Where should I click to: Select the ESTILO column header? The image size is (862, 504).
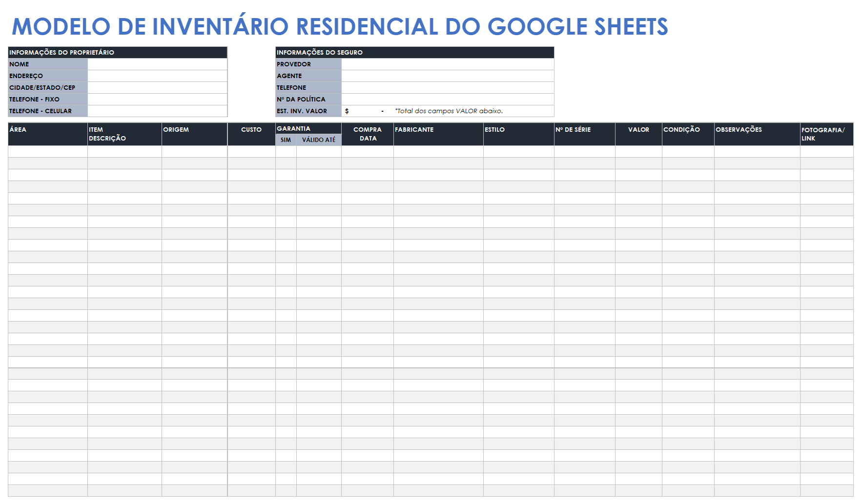(519, 134)
